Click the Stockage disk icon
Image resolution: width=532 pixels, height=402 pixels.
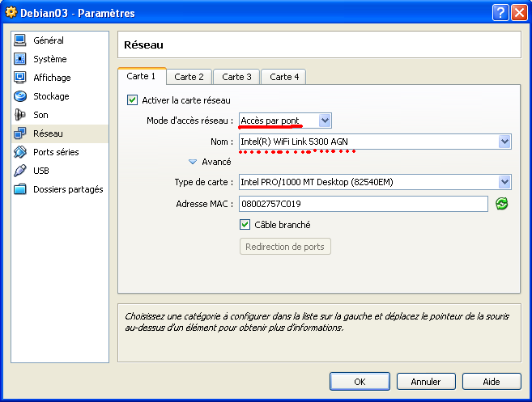(19, 96)
